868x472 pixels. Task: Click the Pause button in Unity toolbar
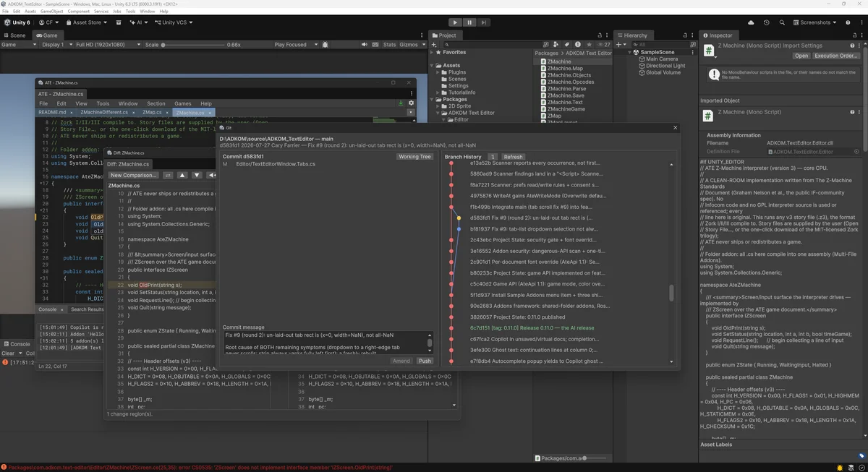tap(469, 22)
